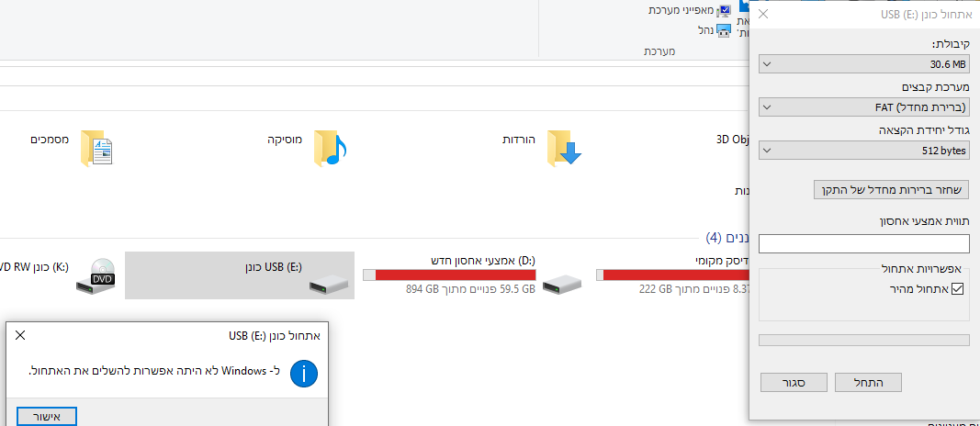This screenshot has width=980, height=426.
Task: Click the D: drive red capacity bar
Action: [x=450, y=275]
